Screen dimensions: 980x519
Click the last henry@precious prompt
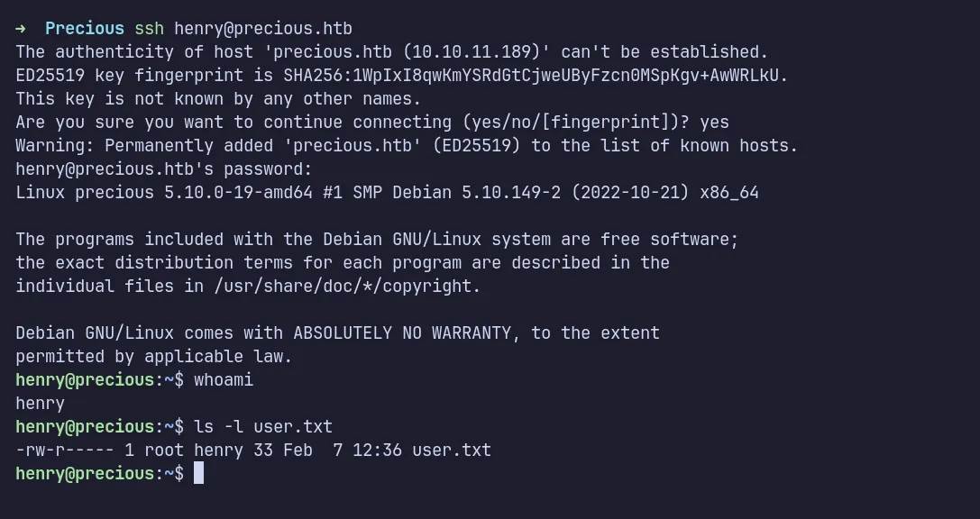pos(85,474)
